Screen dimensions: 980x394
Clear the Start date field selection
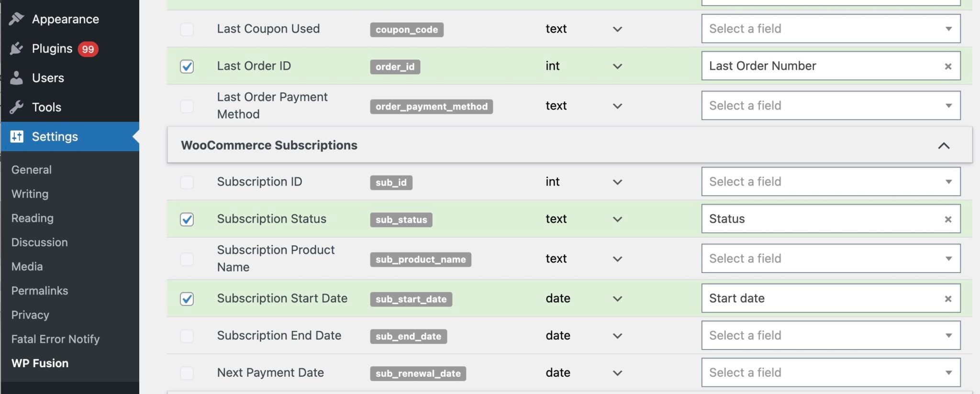tap(947, 299)
